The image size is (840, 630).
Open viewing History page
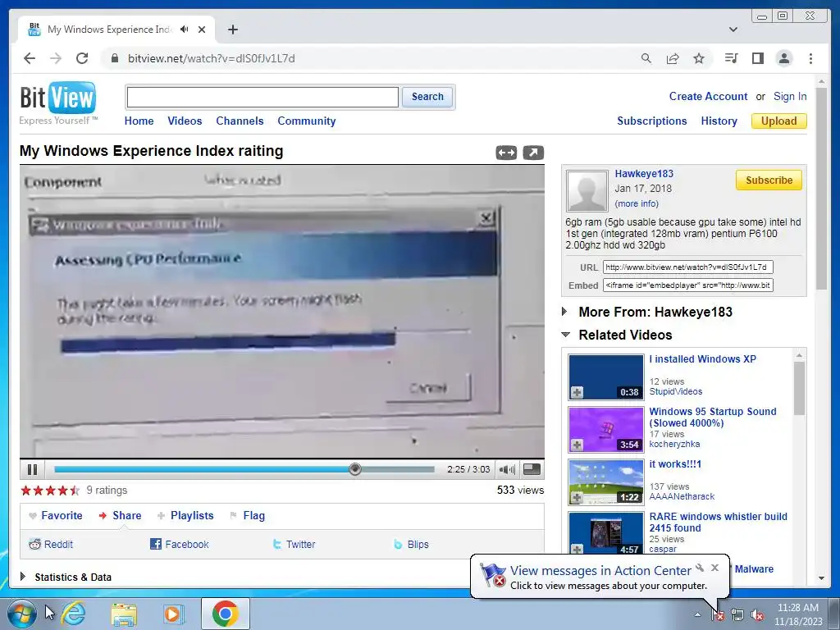pyautogui.click(x=719, y=121)
